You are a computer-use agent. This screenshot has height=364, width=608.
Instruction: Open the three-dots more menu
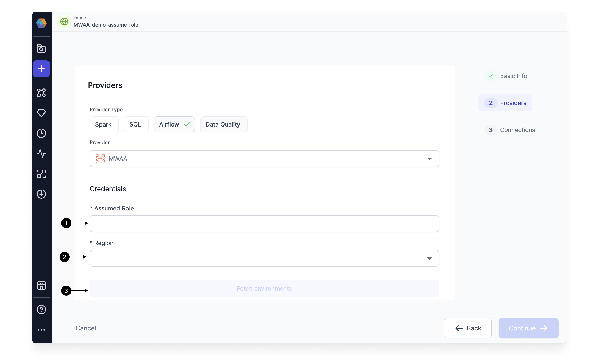click(41, 330)
